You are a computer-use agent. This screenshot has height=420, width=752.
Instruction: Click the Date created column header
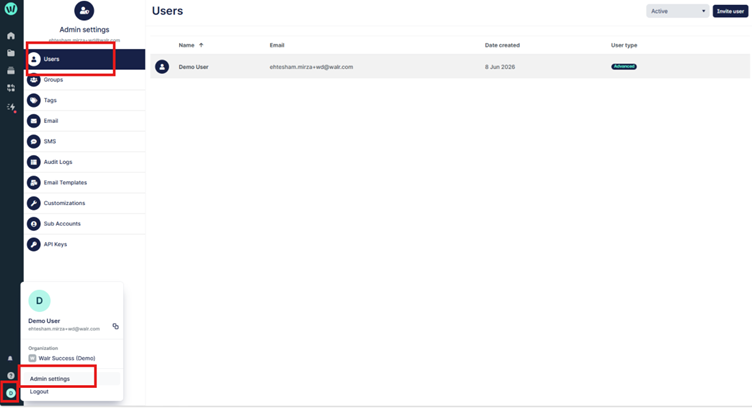tap(502, 45)
